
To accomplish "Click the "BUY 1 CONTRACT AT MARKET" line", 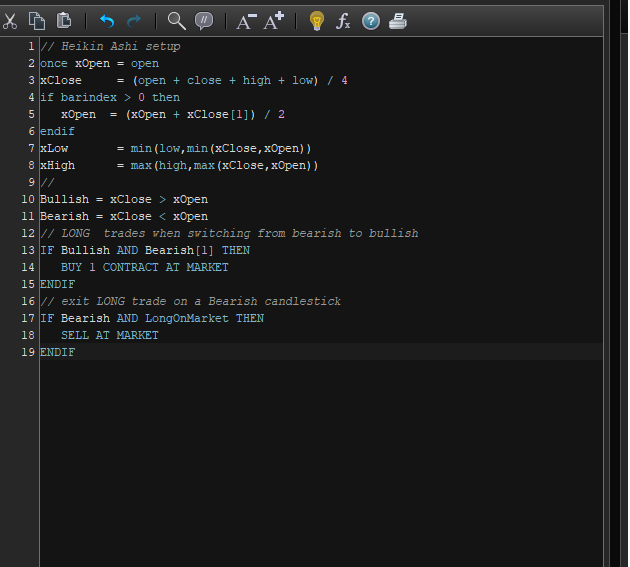I will point(144,267).
